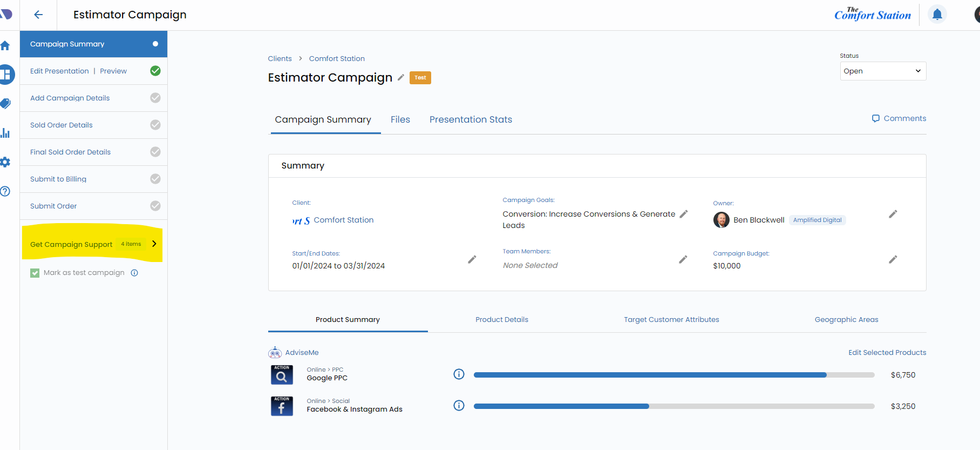Viewport: 980px width, 450px height.
Task: Click the help question mark icon
Action: 5,191
